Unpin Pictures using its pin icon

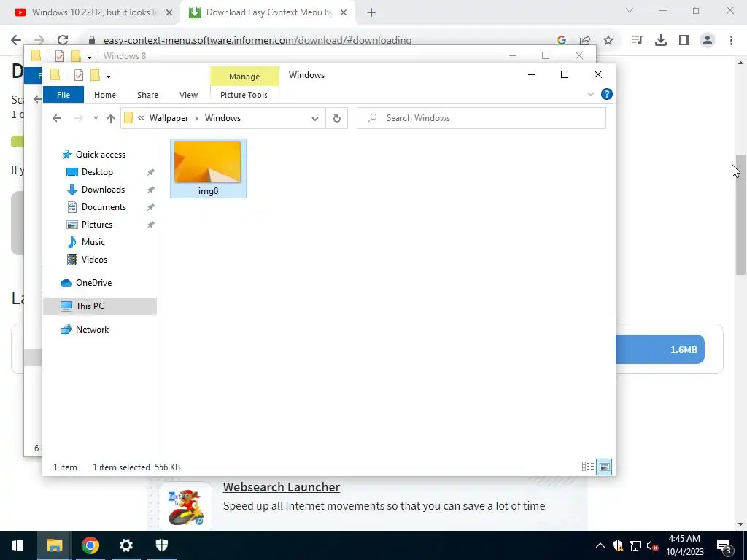coord(150,225)
